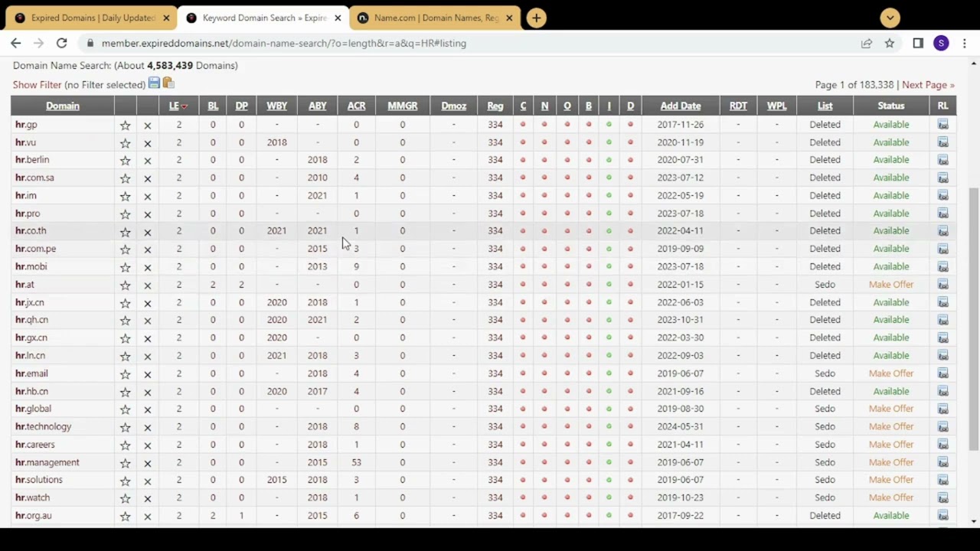The width and height of the screenshot is (980, 551).
Task: Remove hr.at row with X icon
Action: click(x=148, y=285)
